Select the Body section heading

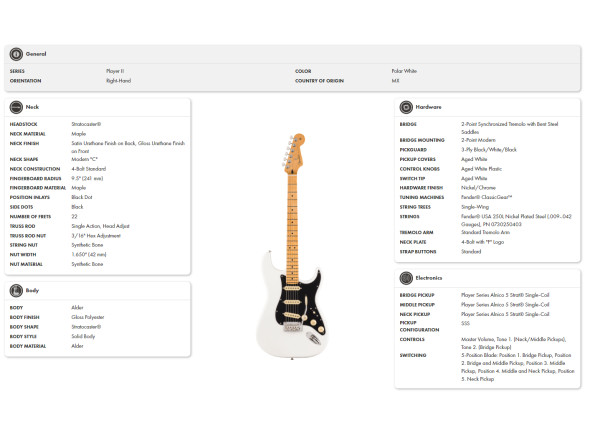pyautogui.click(x=32, y=291)
